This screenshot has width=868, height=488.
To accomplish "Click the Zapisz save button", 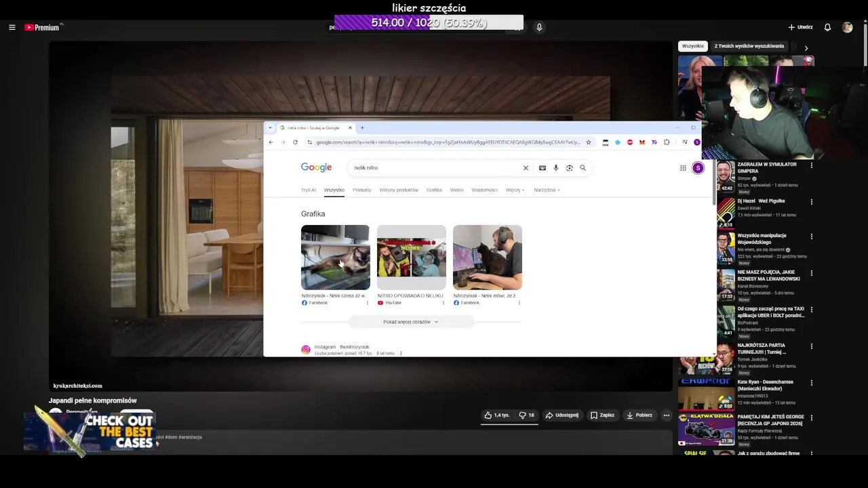I will 602,415.
